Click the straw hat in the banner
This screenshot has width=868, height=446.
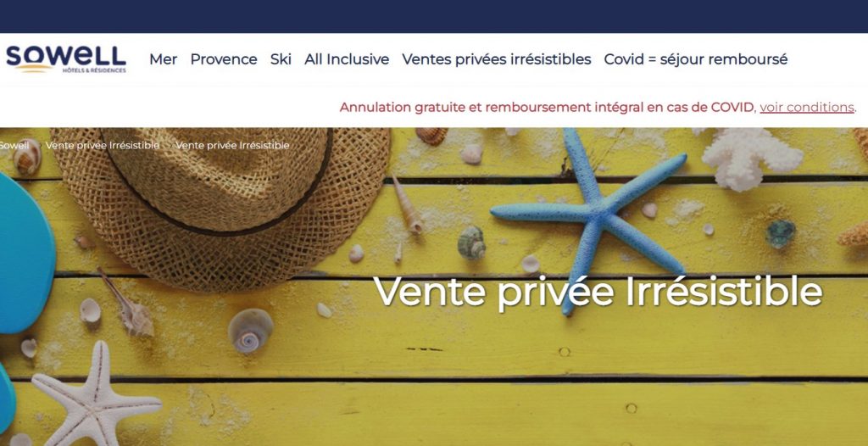[220, 205]
